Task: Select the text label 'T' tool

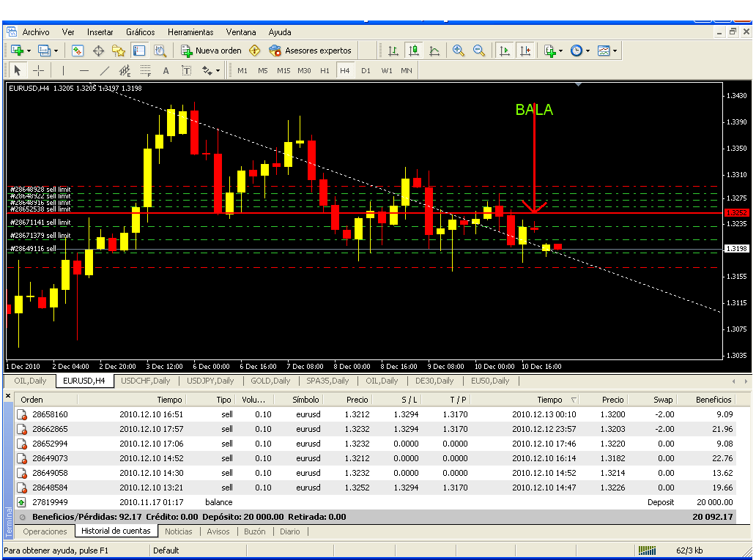Action: (187, 71)
